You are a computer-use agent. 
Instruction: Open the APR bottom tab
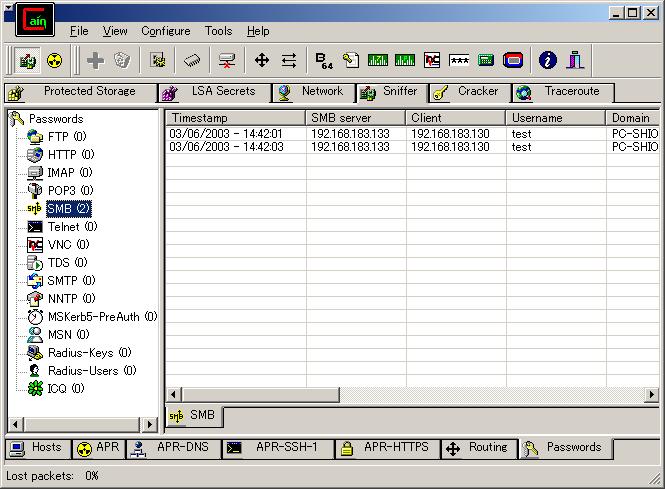tap(99, 449)
